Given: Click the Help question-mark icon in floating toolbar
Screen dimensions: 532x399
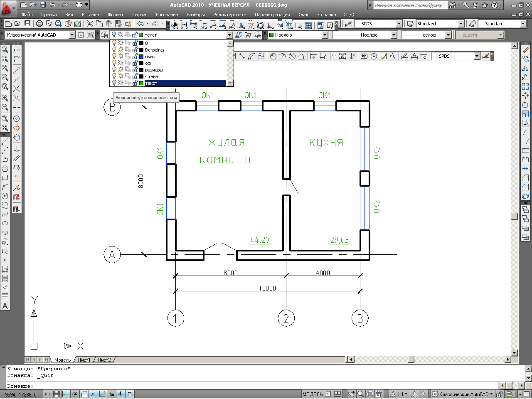Looking at the screenshot, I should pyautogui.click(x=330, y=25).
